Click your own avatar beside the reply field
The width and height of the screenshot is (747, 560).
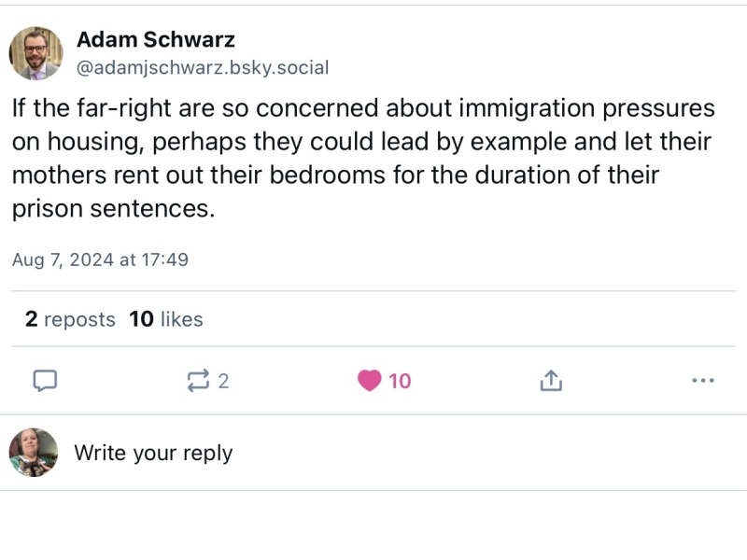[34, 453]
